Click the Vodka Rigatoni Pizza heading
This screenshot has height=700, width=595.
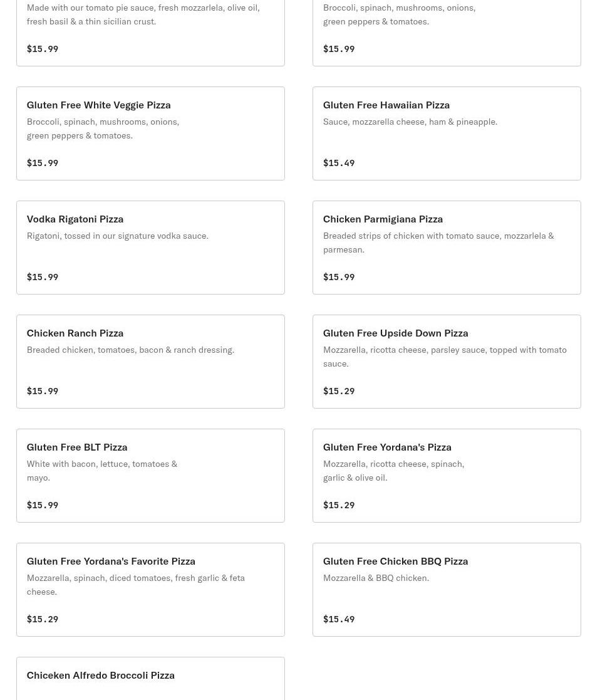75,219
